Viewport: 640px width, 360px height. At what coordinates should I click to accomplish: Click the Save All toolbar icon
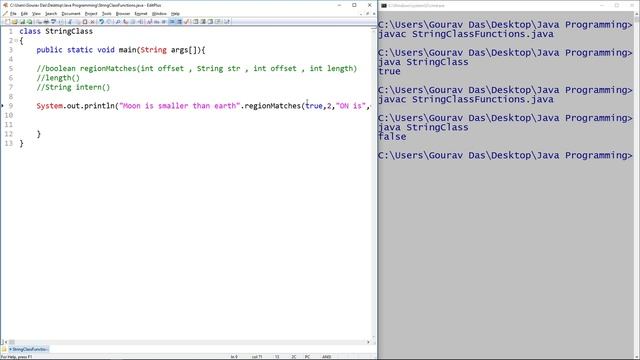click(30, 22)
